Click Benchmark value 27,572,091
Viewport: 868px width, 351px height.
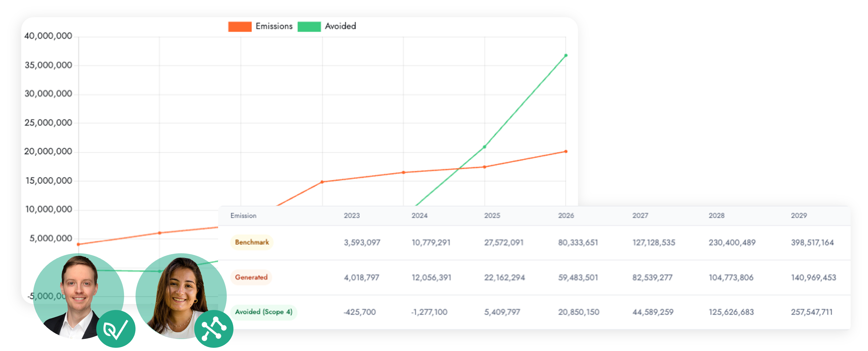504,243
